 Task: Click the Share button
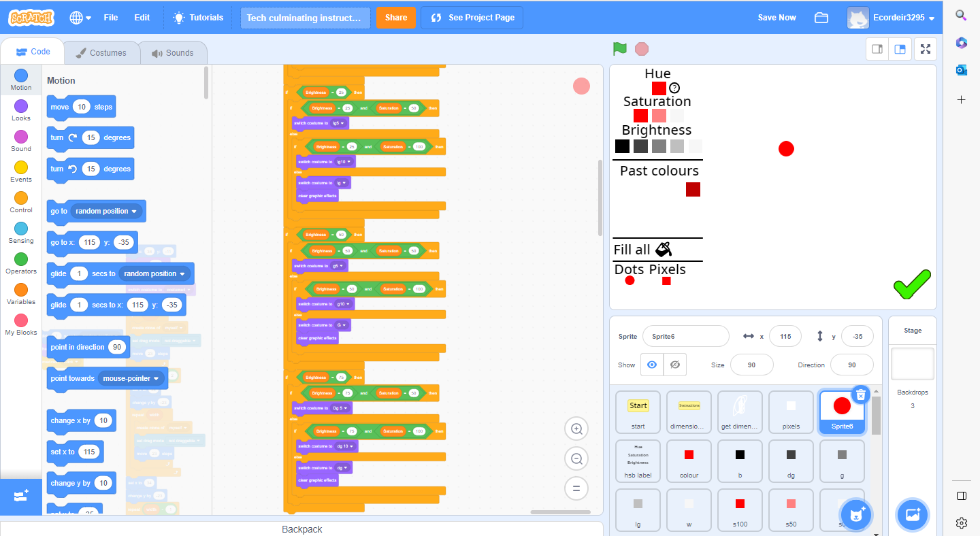point(396,17)
